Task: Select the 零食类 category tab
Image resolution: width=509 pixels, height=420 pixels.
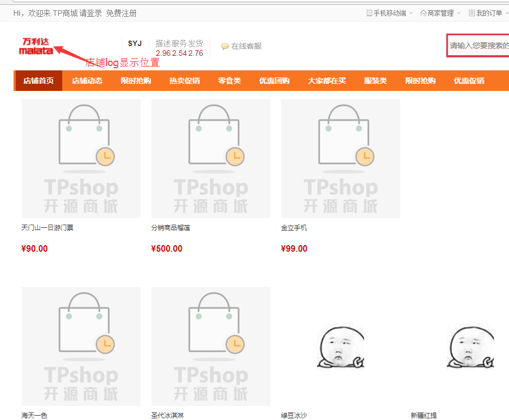Action: (229, 81)
